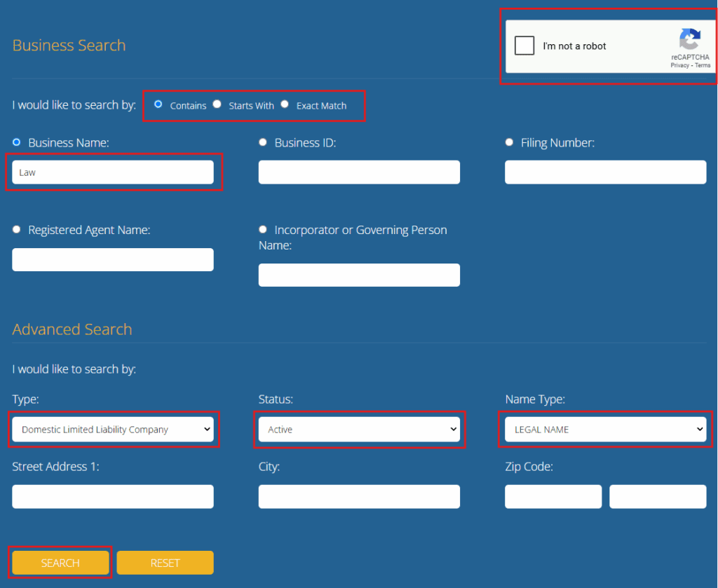This screenshot has width=718, height=588.
Task: Check the "I'm not a robot" checkbox
Action: pyautogui.click(x=524, y=46)
